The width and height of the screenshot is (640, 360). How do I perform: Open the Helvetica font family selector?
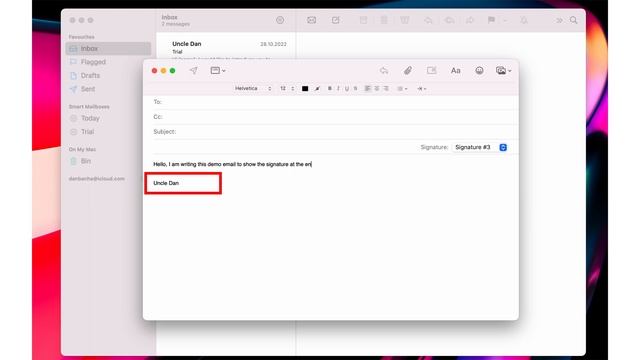253,89
